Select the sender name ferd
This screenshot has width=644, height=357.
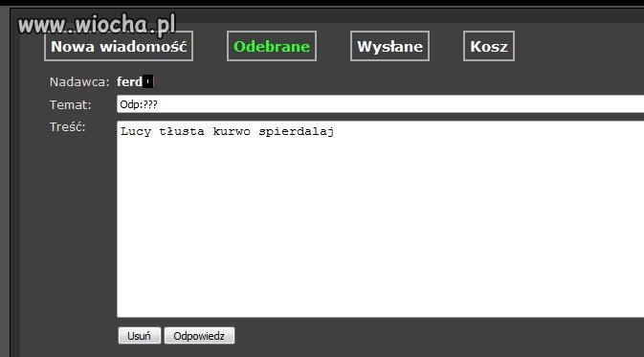(x=130, y=81)
